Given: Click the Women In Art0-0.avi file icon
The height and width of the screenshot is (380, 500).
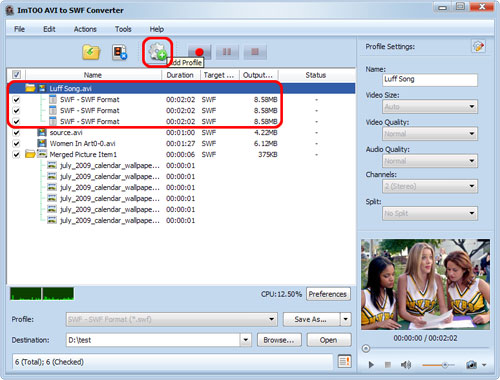Looking at the screenshot, I should point(42,143).
